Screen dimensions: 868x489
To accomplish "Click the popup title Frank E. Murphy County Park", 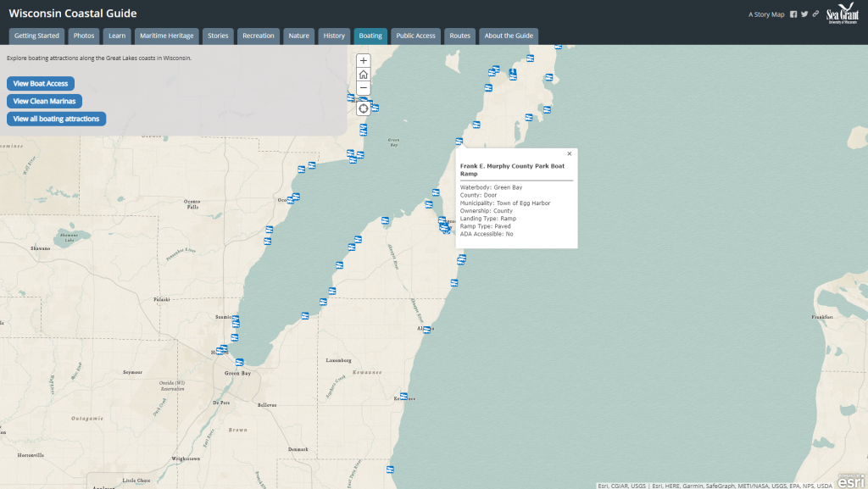I will coord(512,169).
